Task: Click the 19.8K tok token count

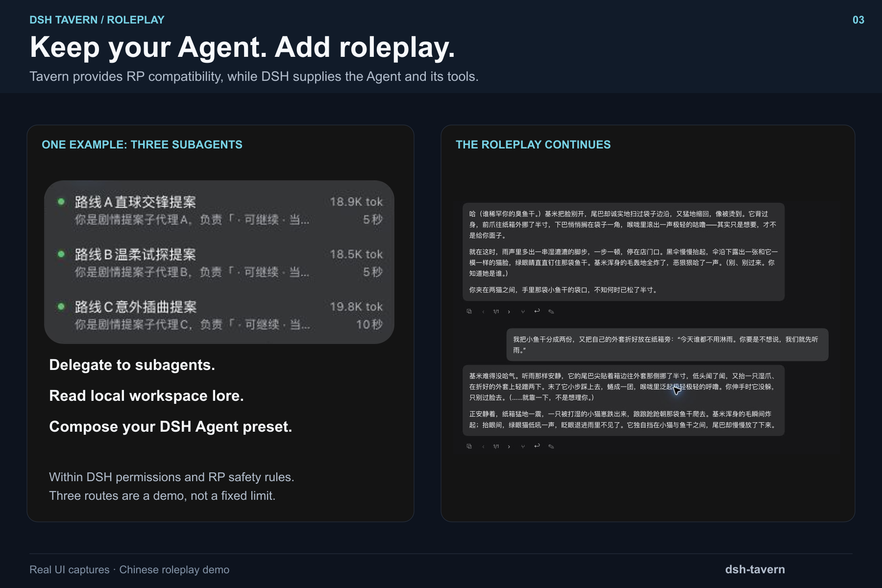Action: [356, 307]
